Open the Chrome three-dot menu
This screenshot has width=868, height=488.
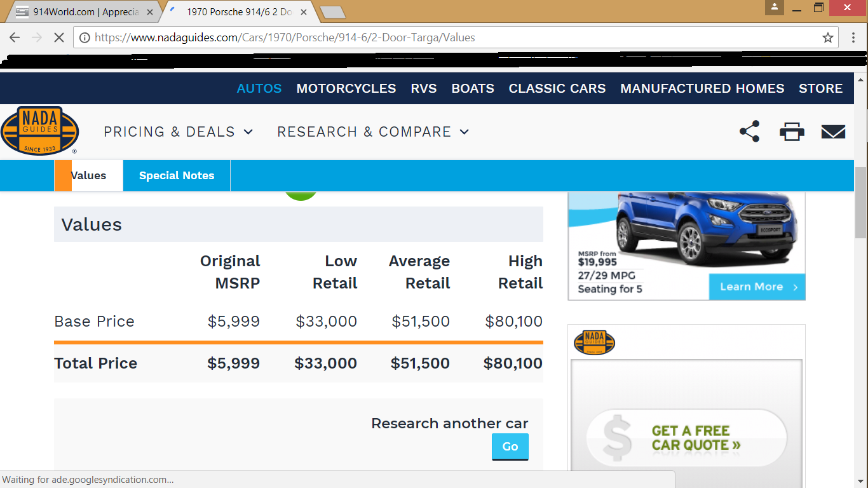(x=853, y=37)
